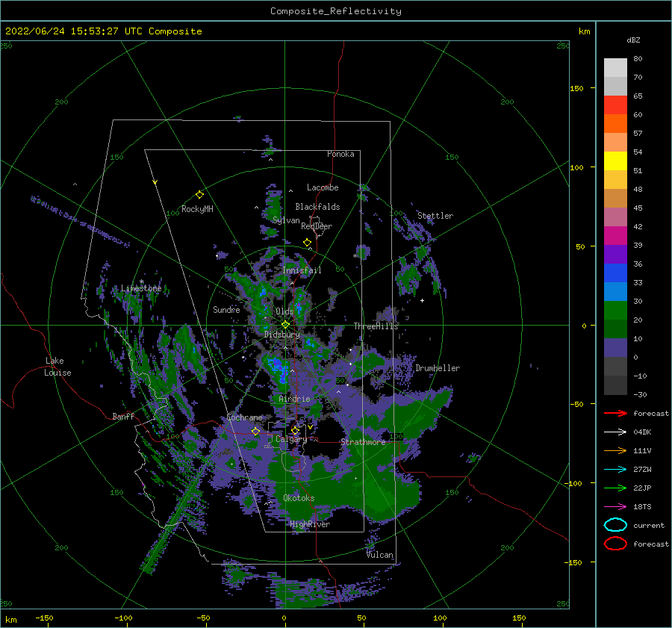Click the Sylvan label
Image resolution: width=672 pixels, height=628 pixels.
tap(286, 220)
